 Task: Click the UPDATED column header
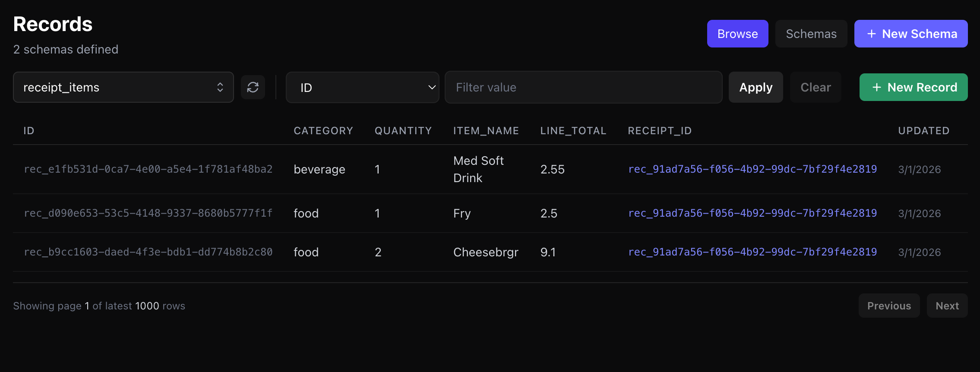[x=924, y=131]
